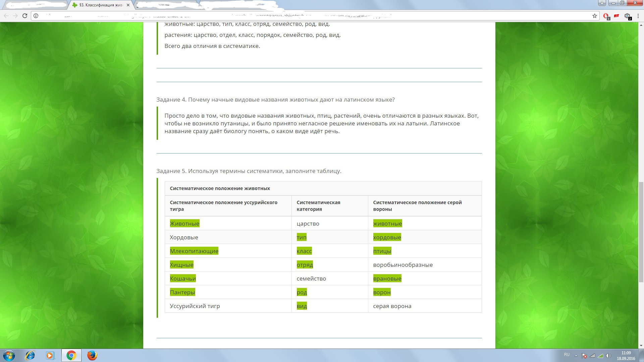Image resolution: width=644 pixels, height=362 pixels.
Task: Click the red ПТ extension icon
Action: (616, 16)
